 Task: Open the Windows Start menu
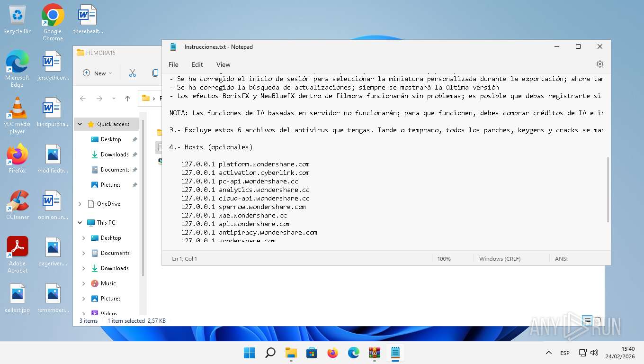(249, 353)
